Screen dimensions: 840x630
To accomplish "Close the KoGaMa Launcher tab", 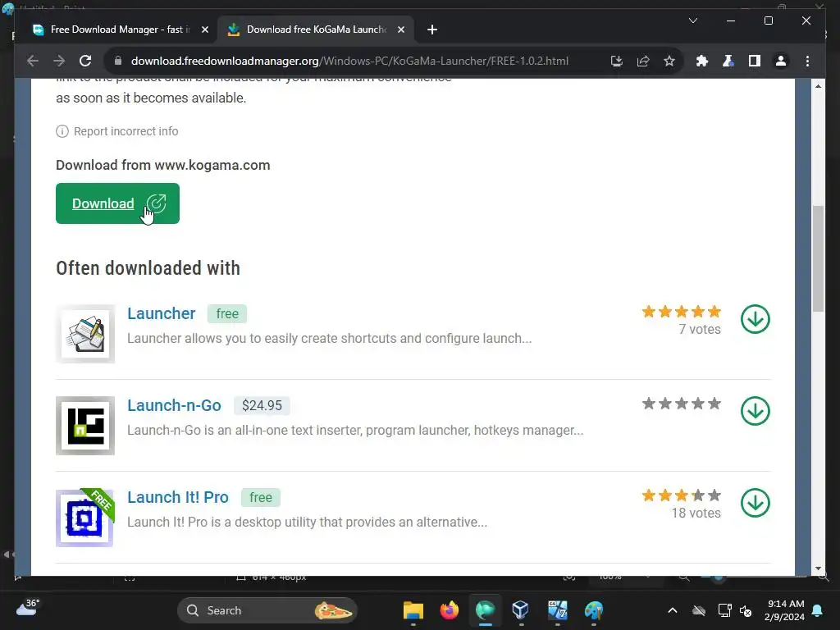I will (400, 30).
